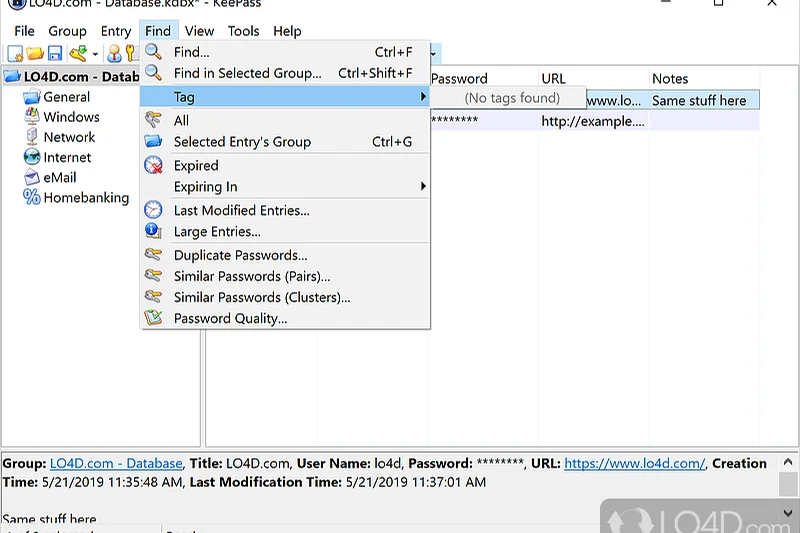Choose Expired menu item

pos(285,165)
